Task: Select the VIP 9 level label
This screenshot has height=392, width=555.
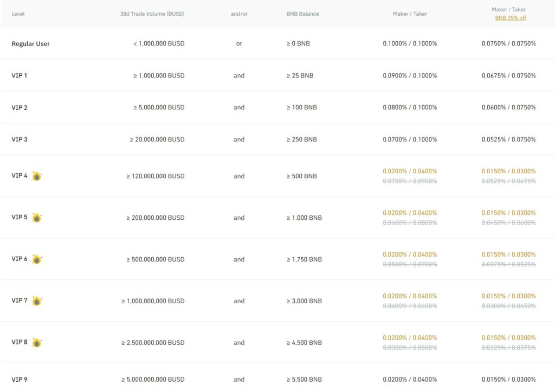Action: 20,380
